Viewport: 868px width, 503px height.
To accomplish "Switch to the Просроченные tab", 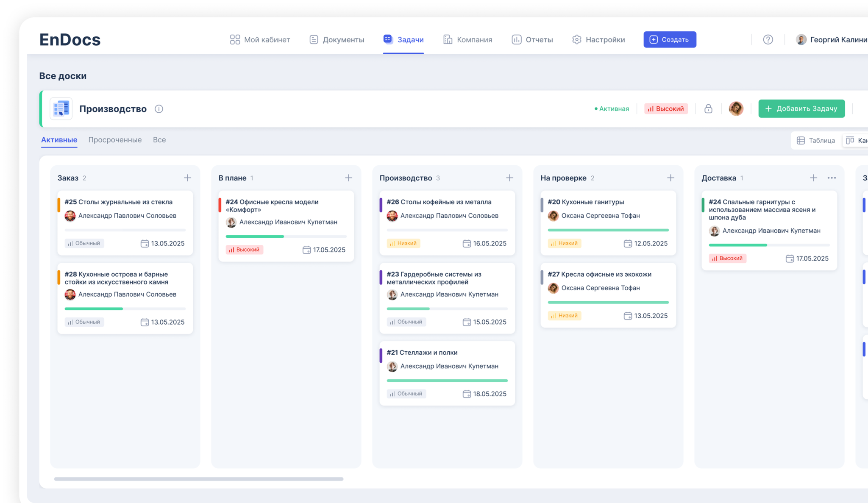I will pos(115,140).
